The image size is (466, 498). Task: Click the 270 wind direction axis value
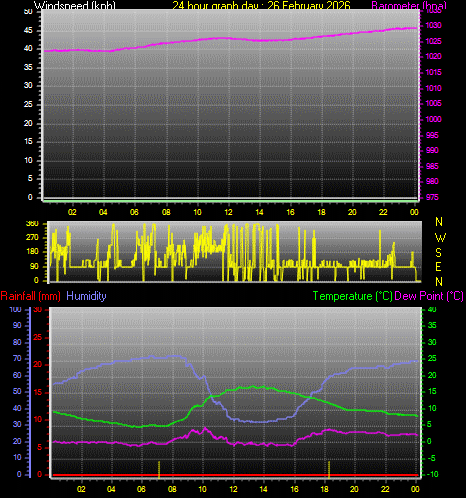[32, 237]
